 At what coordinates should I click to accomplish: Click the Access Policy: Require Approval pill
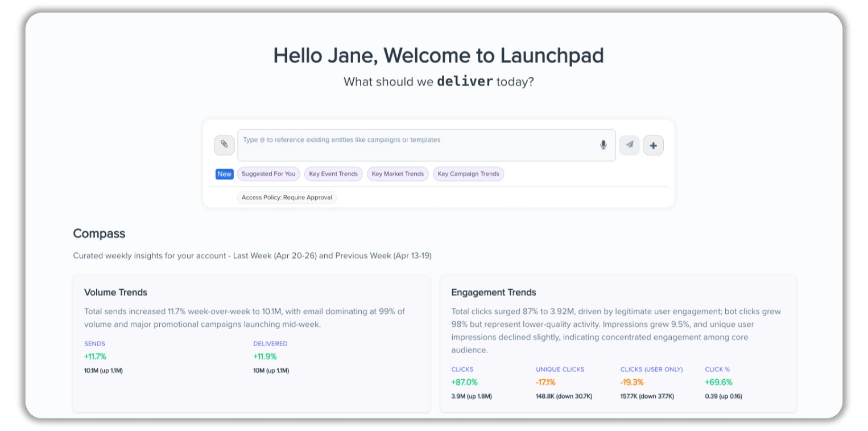point(287,198)
